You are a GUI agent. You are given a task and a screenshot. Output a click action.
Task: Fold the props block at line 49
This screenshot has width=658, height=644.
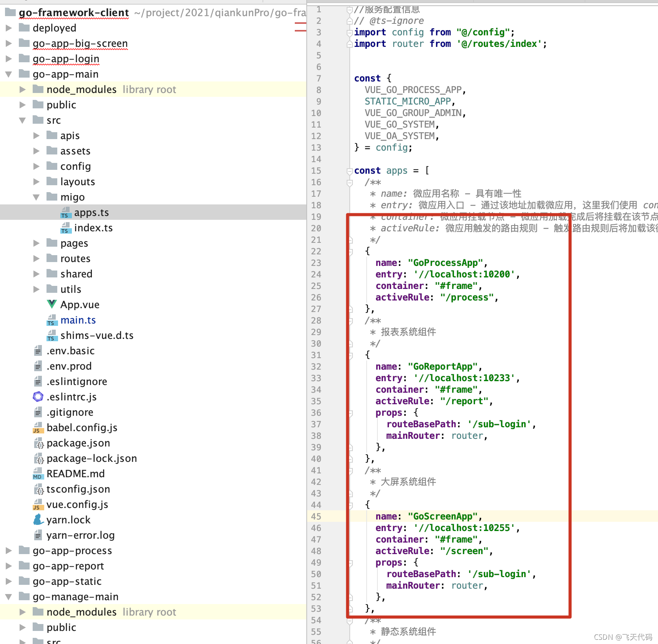click(350, 563)
